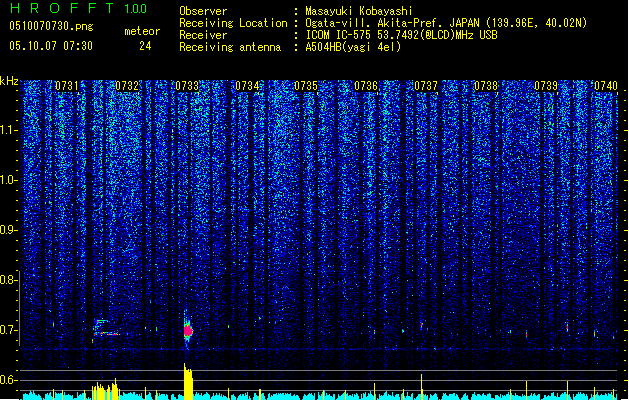Click the 0736 time marker

(366, 86)
